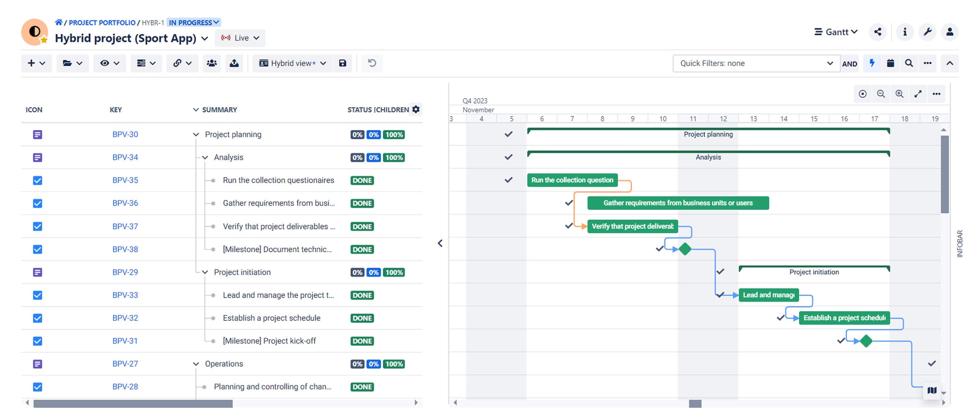980x420 pixels.
Task: Open the user profile icon
Action: [950, 32]
